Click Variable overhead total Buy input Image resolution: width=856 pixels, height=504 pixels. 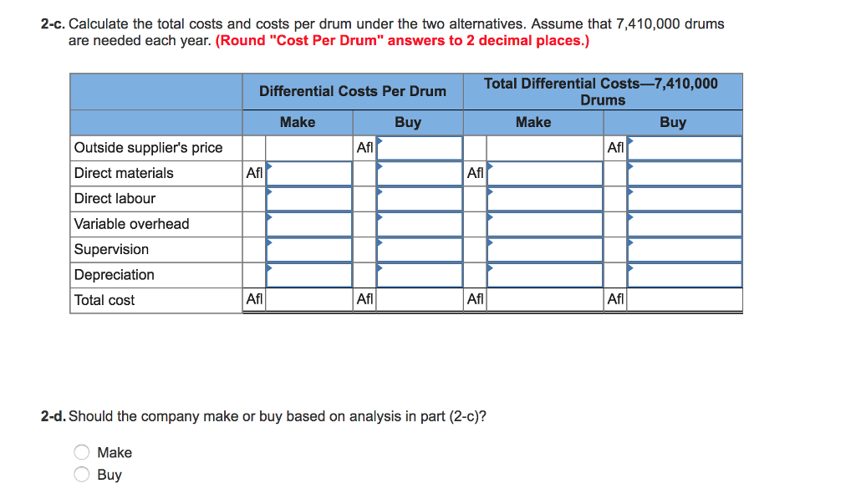coord(685,225)
